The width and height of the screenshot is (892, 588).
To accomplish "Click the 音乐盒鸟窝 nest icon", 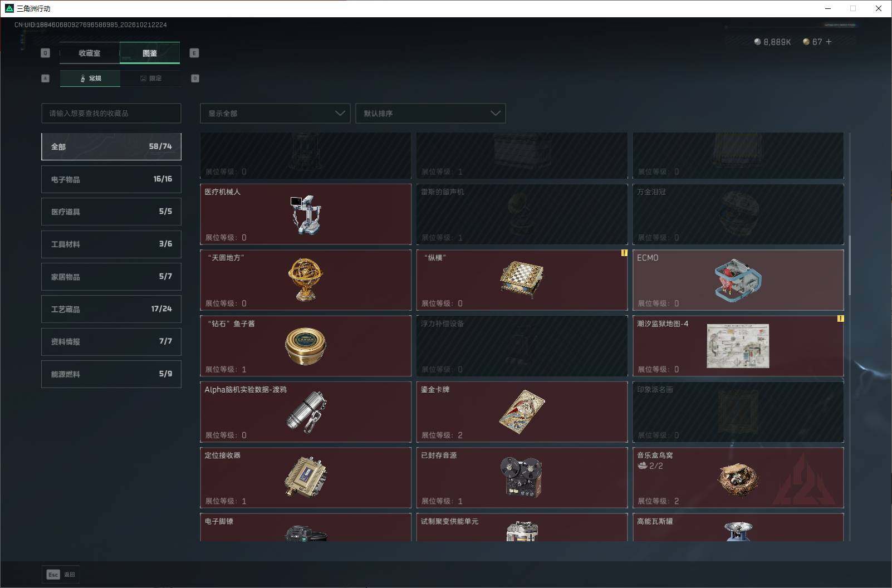I will point(738,479).
